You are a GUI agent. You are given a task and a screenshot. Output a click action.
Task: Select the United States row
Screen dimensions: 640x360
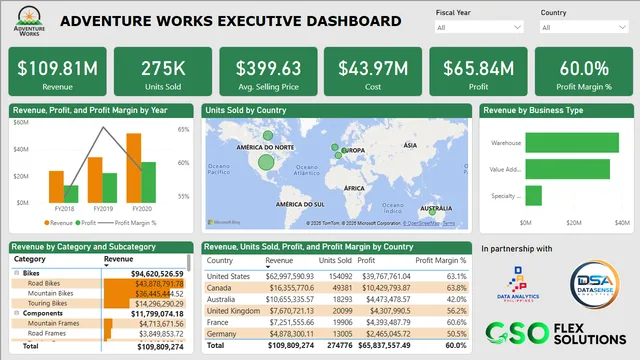(x=336, y=276)
